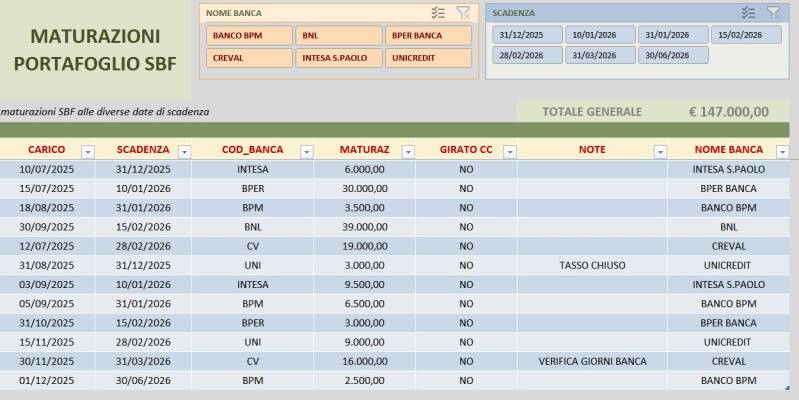Clear the NOME BANCA slicer filter
The image size is (799, 400).
click(463, 13)
